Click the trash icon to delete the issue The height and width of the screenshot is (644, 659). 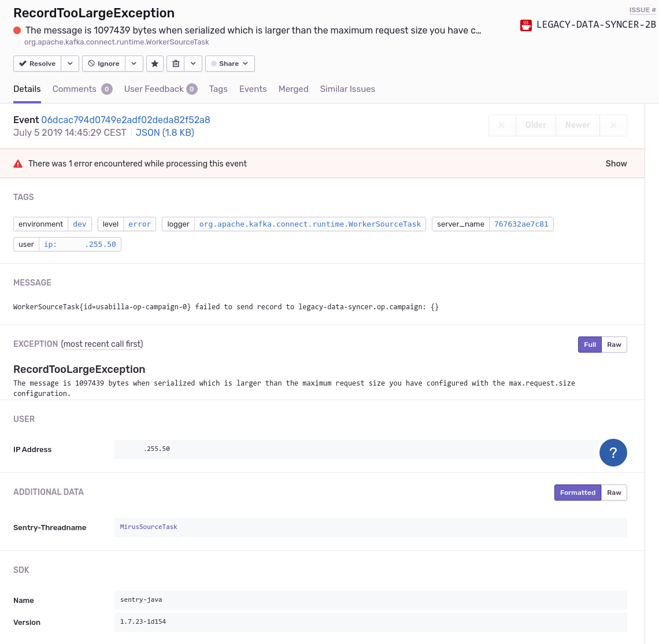[x=175, y=64]
